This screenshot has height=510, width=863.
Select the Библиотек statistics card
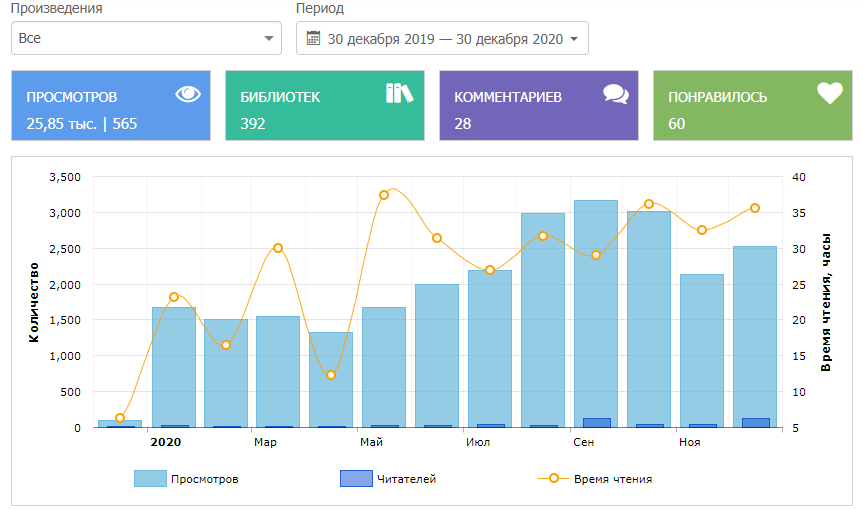coord(325,106)
